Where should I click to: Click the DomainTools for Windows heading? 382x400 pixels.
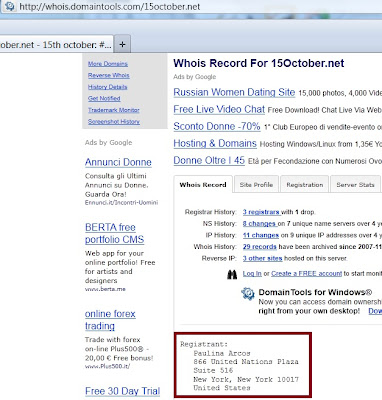315,292
